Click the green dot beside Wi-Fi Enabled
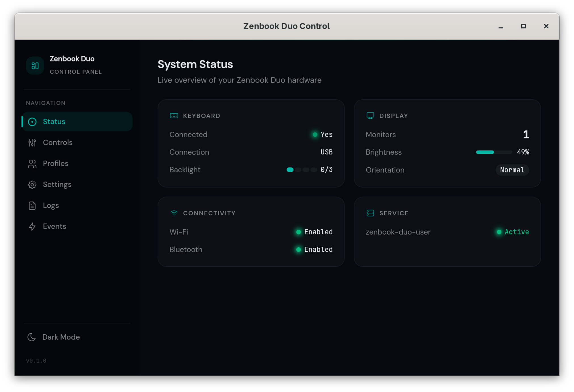The height and width of the screenshot is (392, 574). click(x=298, y=232)
